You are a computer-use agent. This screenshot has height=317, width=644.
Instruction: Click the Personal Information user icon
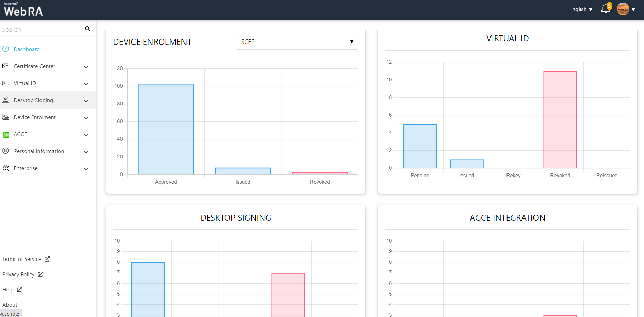6,151
